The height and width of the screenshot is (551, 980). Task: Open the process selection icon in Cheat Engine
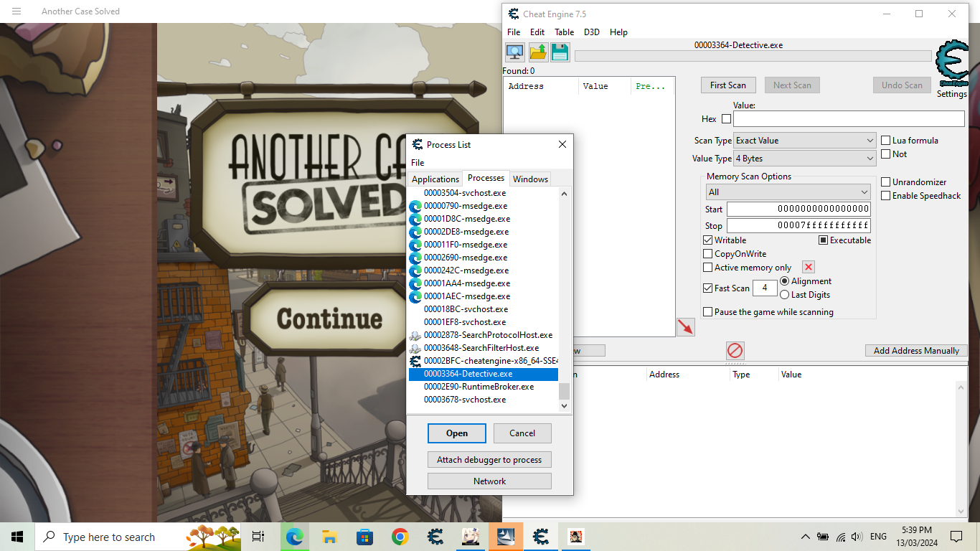[x=514, y=52]
